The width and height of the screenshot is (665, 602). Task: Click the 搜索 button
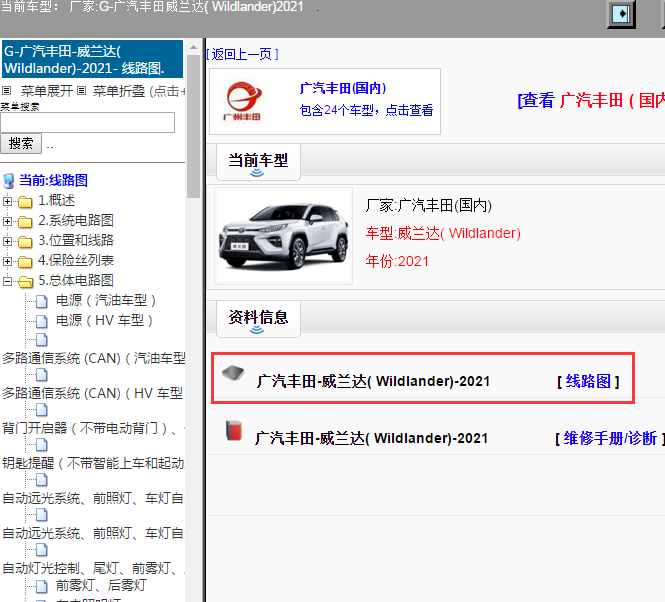click(x=21, y=143)
